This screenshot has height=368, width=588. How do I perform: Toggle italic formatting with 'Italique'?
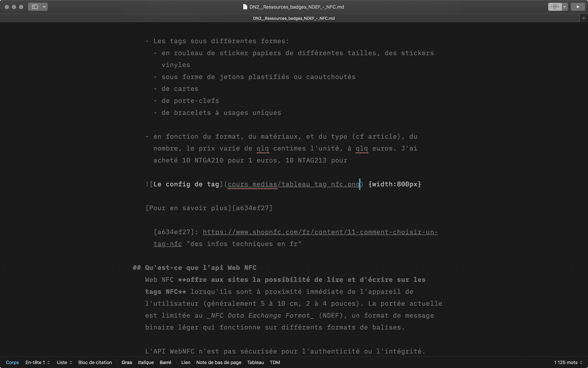point(146,362)
